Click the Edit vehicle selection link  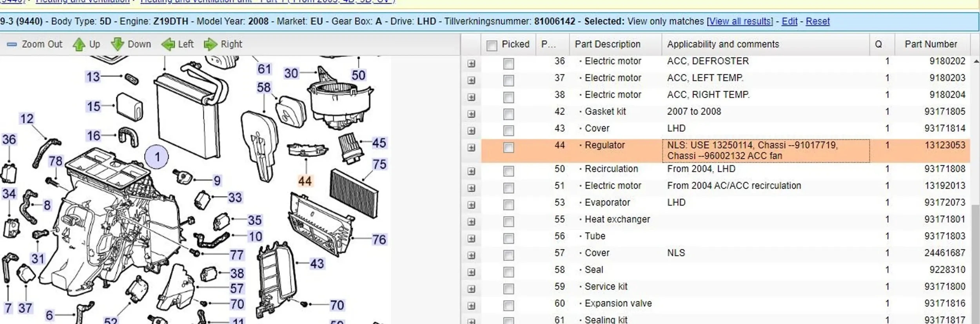[x=789, y=21]
